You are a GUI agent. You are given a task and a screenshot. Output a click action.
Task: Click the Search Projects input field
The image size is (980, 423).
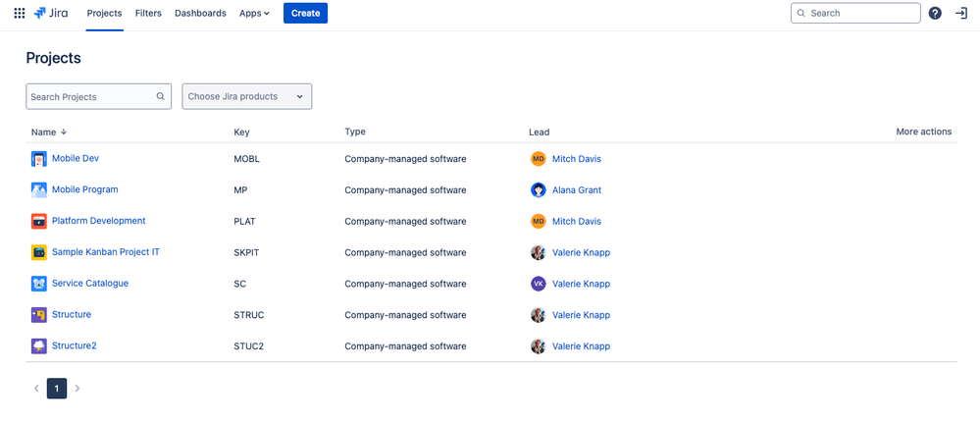[99, 96]
